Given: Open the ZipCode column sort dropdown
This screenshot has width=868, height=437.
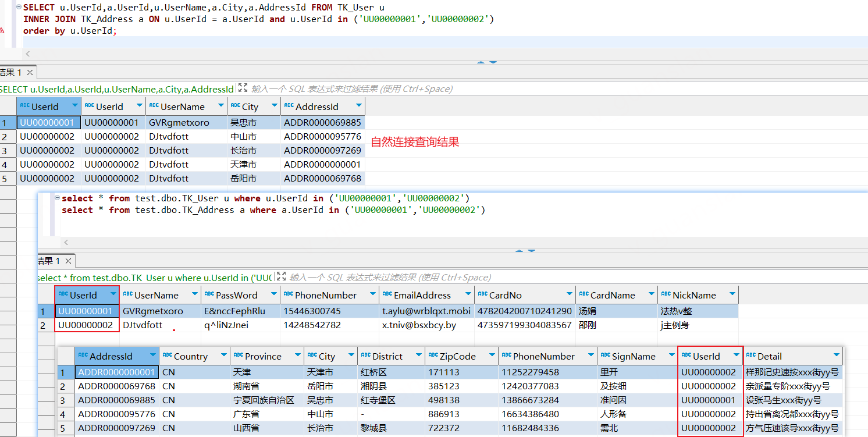Looking at the screenshot, I should [492, 356].
